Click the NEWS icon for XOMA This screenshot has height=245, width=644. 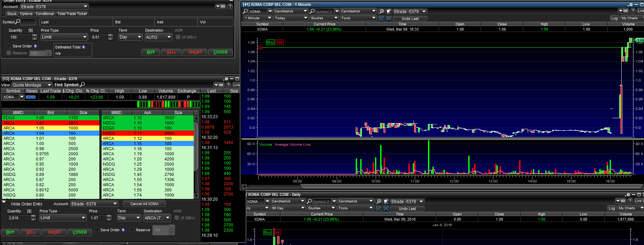(31, 97)
